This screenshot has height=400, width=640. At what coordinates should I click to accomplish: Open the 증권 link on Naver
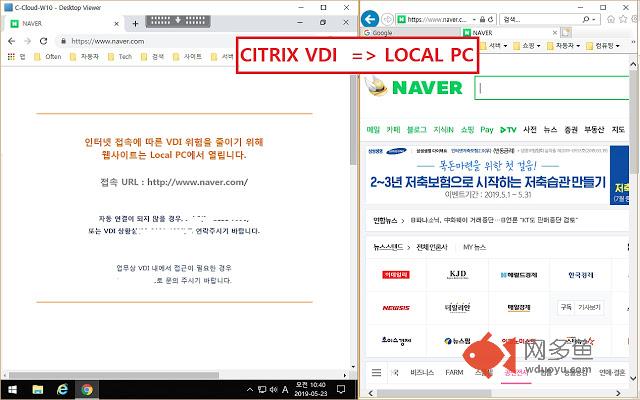(571, 130)
